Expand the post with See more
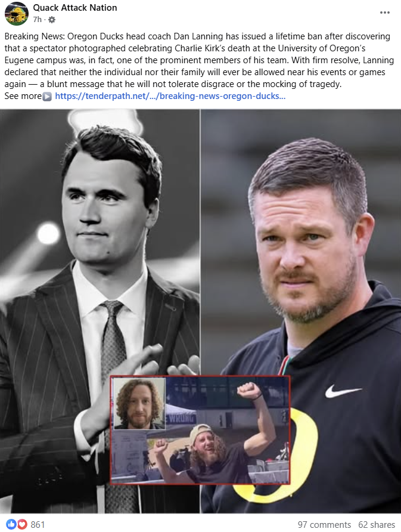 (x=23, y=96)
